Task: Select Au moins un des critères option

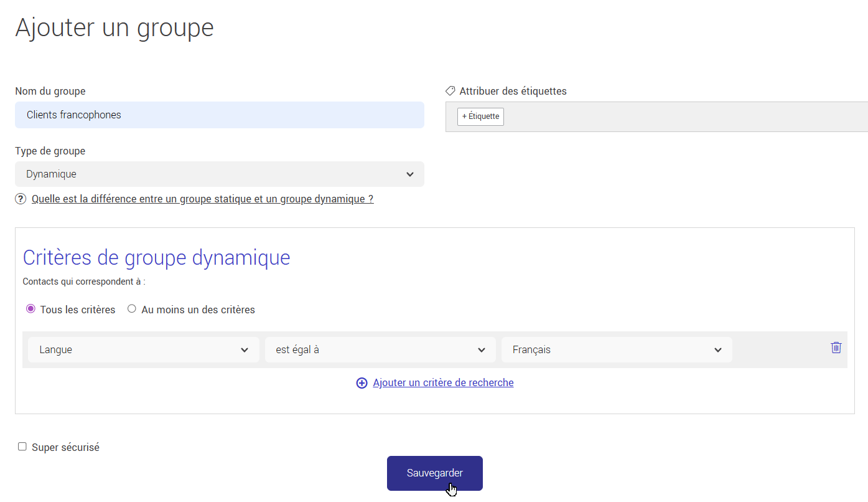Action: click(x=132, y=309)
